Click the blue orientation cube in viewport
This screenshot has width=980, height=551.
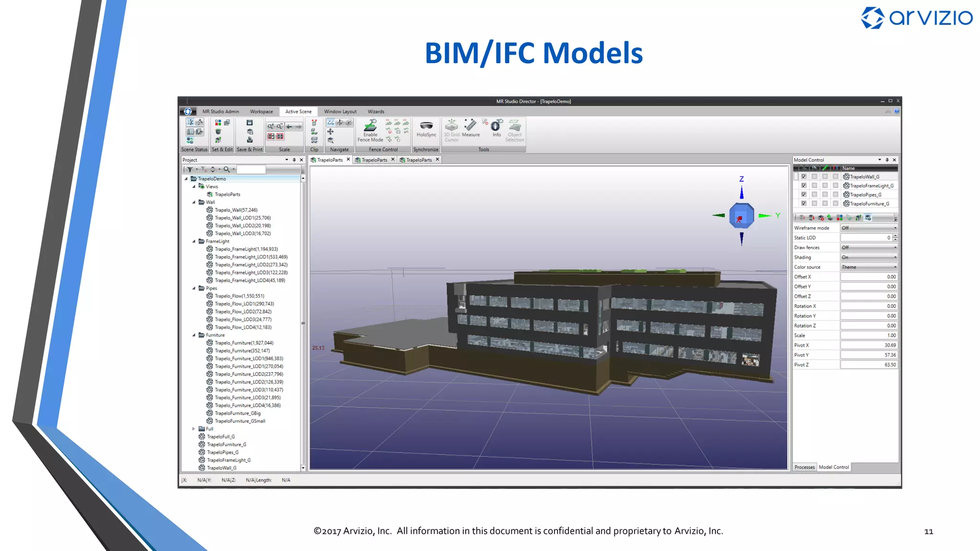click(741, 216)
